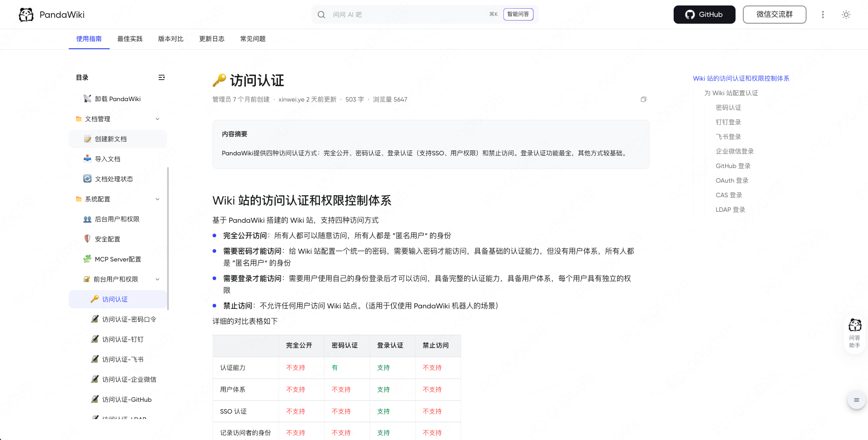Go to the 常见问题 tab
The width and height of the screenshot is (868, 440).
[253, 39]
